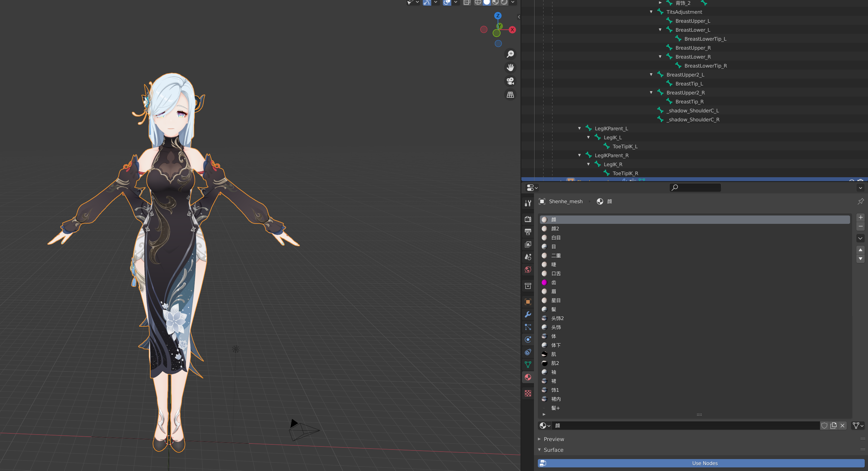Click the magenta 齿 material swatch
868x471 pixels.
coord(544,282)
